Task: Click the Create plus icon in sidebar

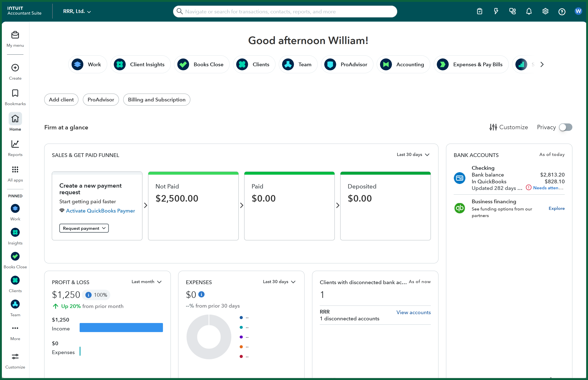Action: pos(15,68)
